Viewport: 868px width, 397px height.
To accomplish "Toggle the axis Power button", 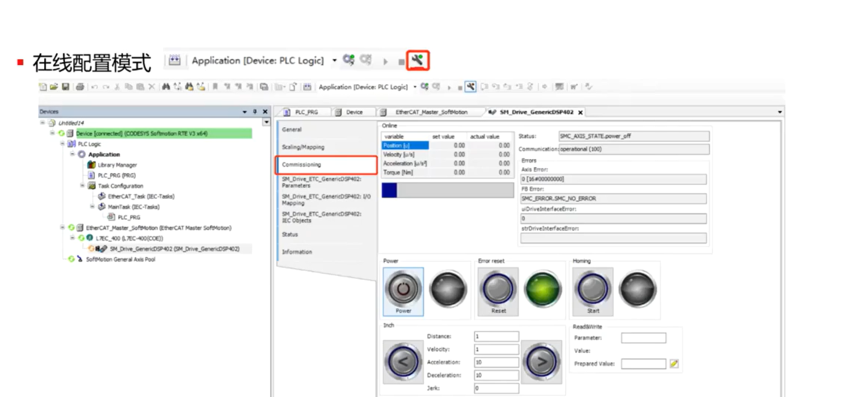I will pyautogui.click(x=403, y=292).
